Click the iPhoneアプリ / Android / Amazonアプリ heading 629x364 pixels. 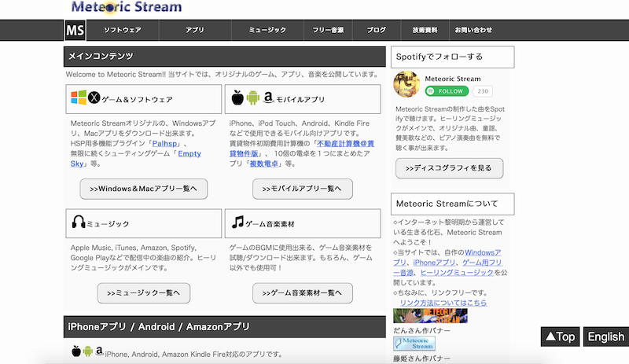225,327
